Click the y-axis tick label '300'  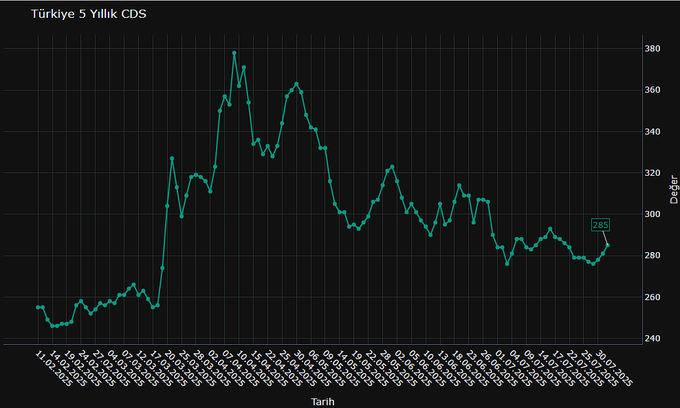click(652, 214)
